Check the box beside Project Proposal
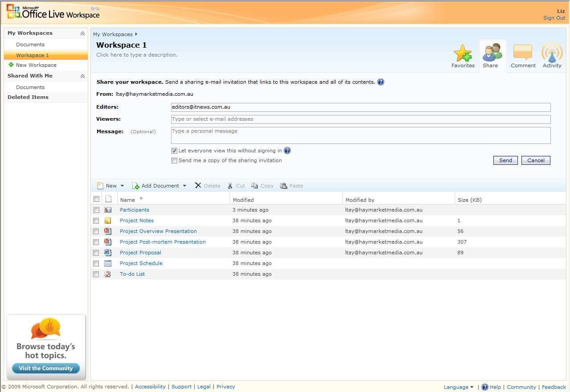 pos(96,253)
